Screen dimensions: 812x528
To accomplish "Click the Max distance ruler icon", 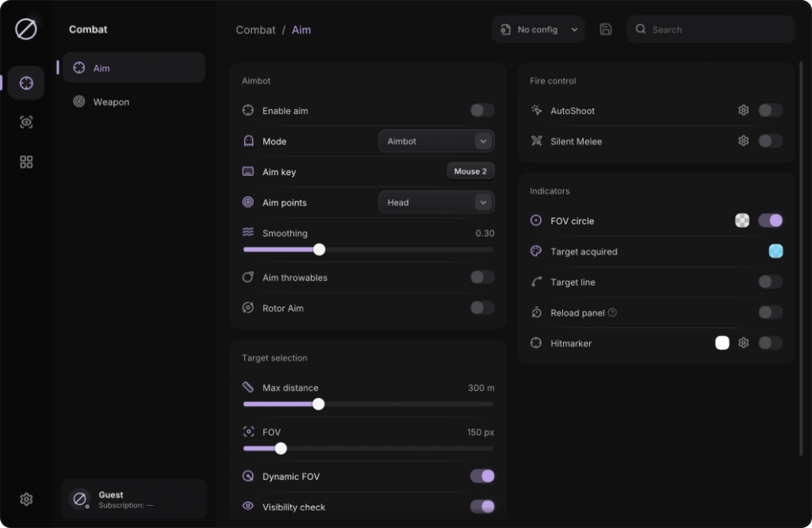I will tap(248, 387).
